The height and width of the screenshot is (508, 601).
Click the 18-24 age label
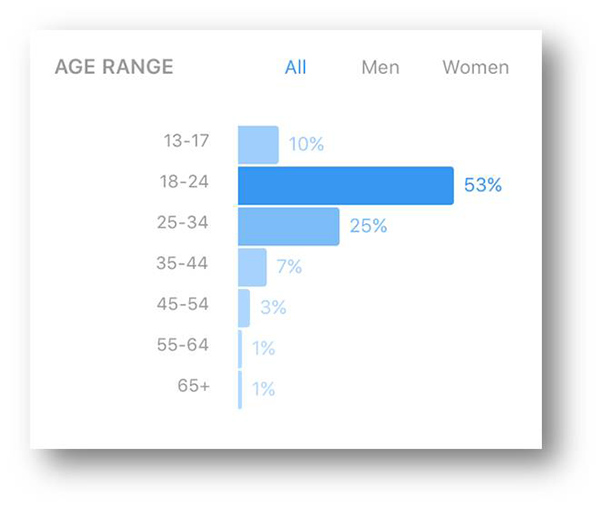[184, 181]
